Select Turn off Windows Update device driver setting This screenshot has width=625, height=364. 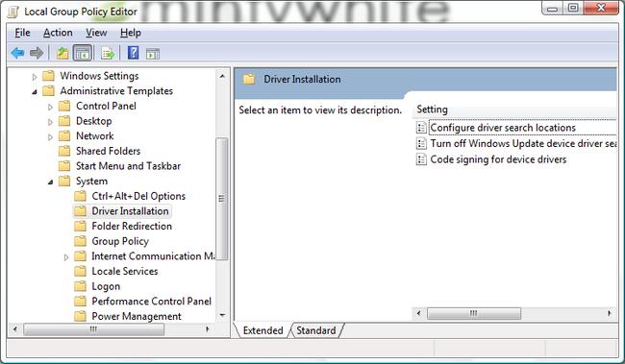523,143
